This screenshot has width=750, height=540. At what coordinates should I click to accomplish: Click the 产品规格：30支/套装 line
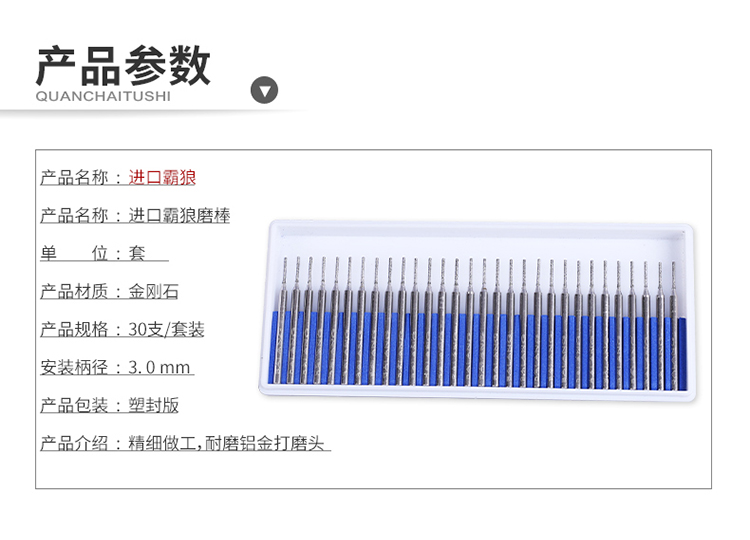click(x=122, y=329)
